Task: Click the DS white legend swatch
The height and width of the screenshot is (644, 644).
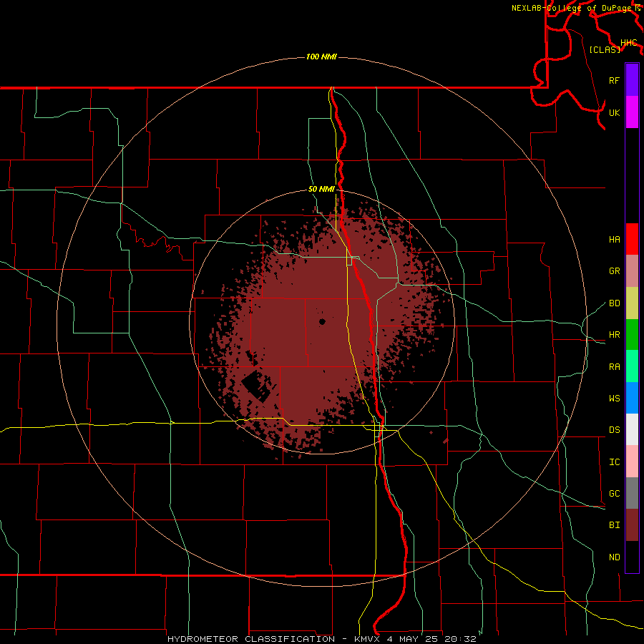Action: point(632,429)
